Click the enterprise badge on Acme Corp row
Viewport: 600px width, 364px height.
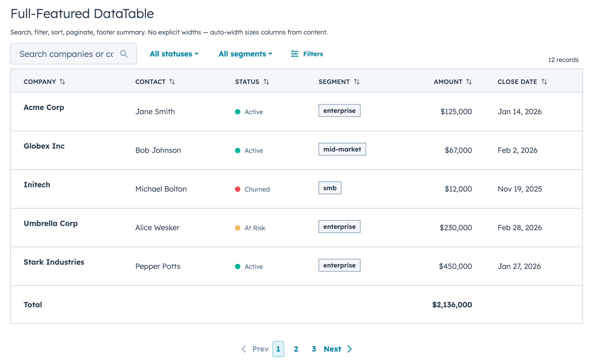pos(339,110)
